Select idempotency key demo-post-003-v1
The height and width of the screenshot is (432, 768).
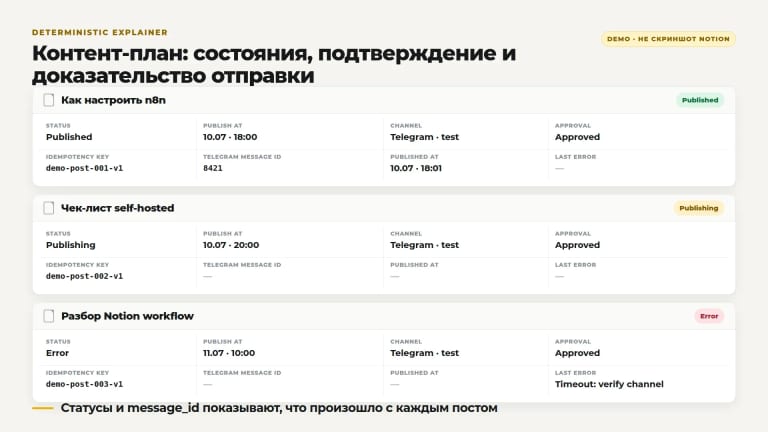[x=84, y=384]
